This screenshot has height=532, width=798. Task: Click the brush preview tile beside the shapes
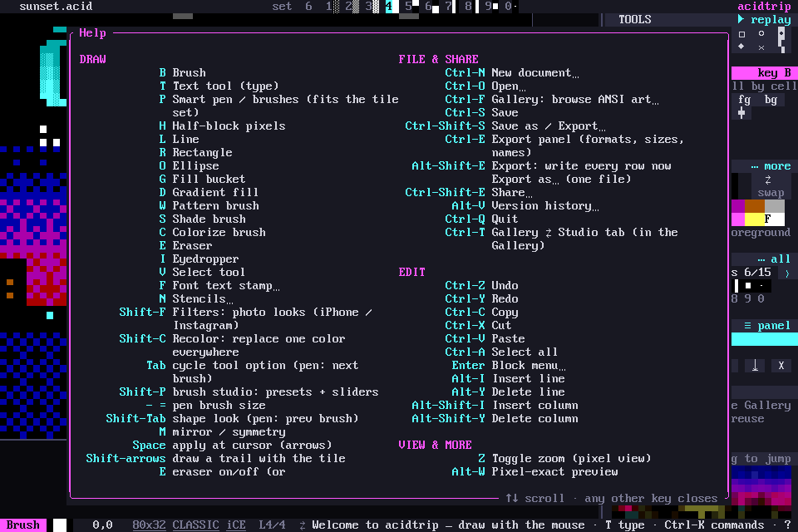pyautogui.click(x=781, y=40)
